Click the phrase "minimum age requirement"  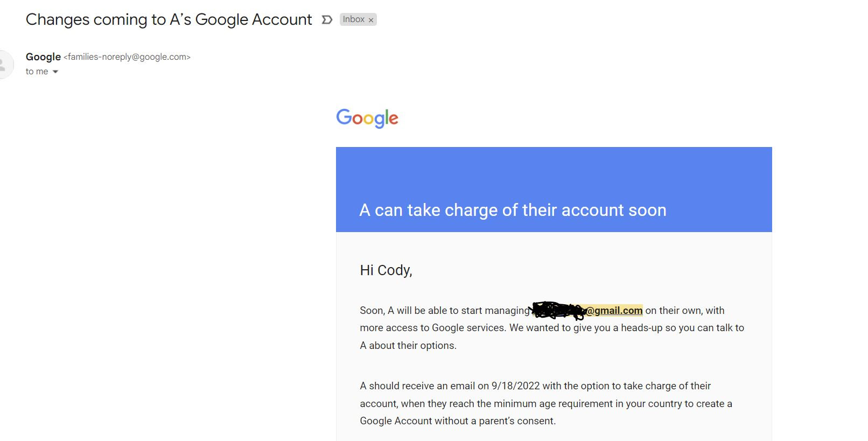coord(545,404)
